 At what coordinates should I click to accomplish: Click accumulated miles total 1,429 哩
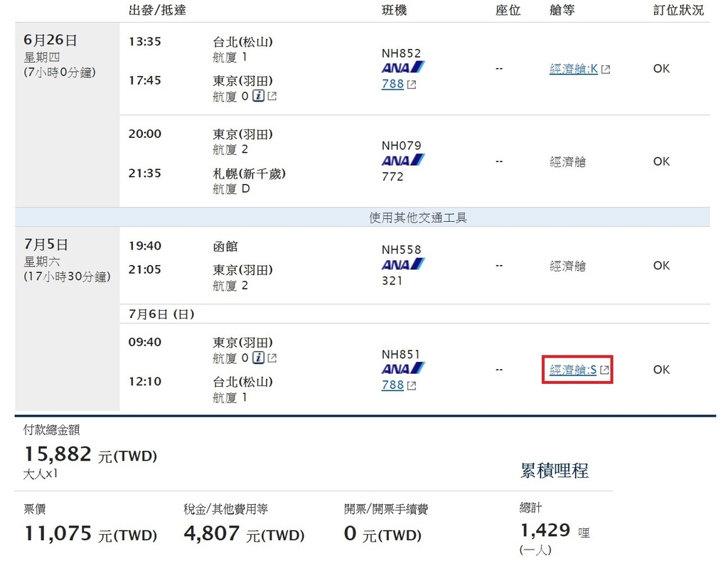(x=555, y=530)
